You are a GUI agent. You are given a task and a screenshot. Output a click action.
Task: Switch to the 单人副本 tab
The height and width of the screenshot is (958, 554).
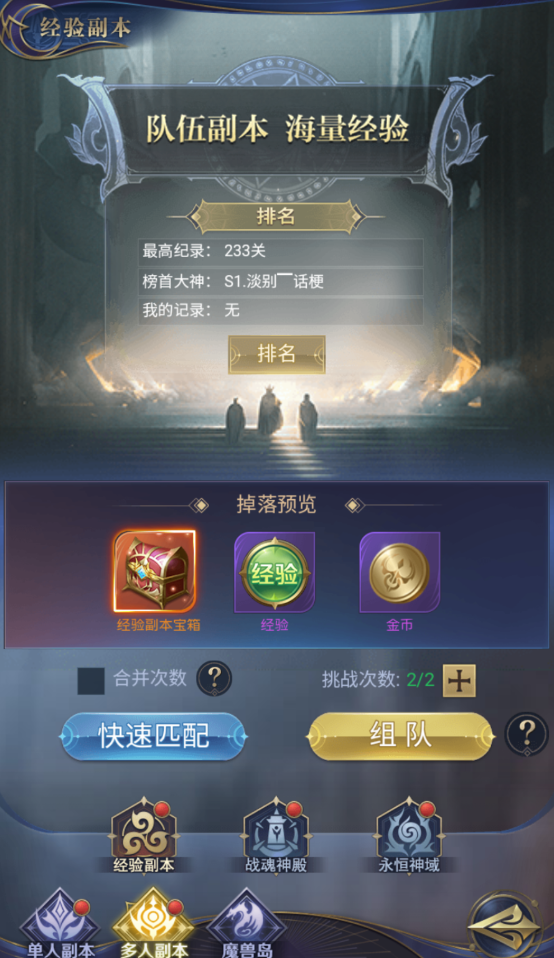(x=60, y=924)
